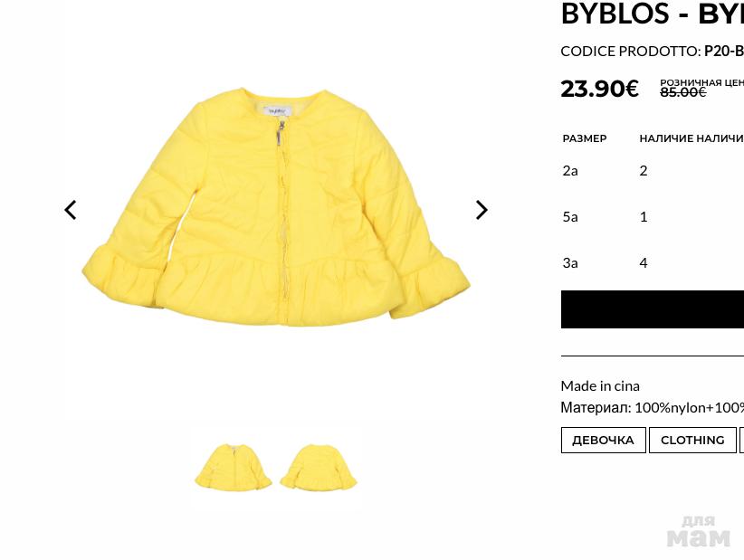Show next product image with right arrow
The image size is (744, 560).
[482, 210]
